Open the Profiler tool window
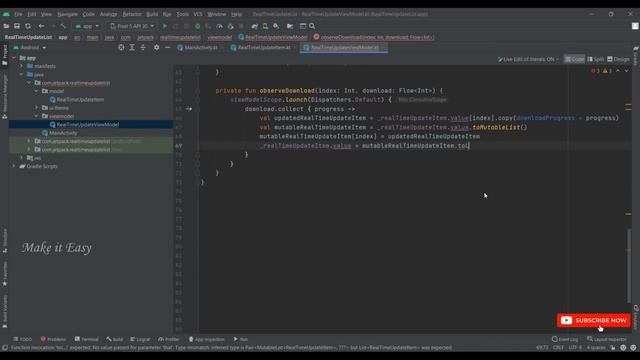 click(169, 339)
